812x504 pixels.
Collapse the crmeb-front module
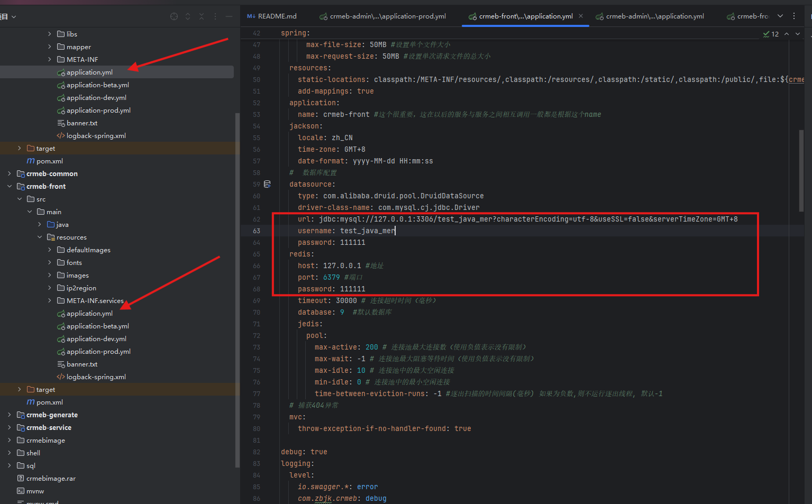[x=10, y=186]
